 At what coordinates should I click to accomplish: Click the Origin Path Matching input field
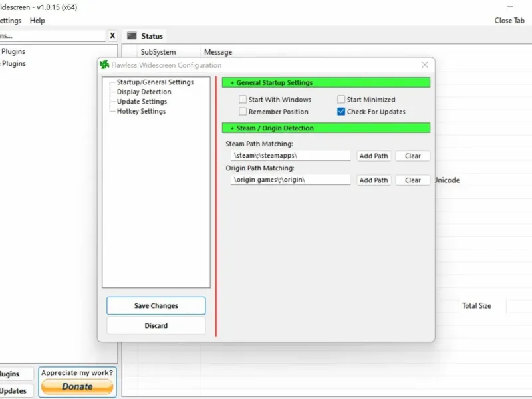[291, 180]
